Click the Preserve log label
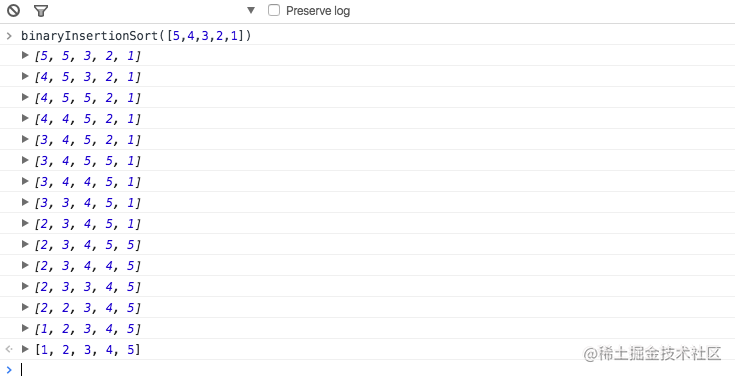Image resolution: width=735 pixels, height=376 pixels. (318, 11)
